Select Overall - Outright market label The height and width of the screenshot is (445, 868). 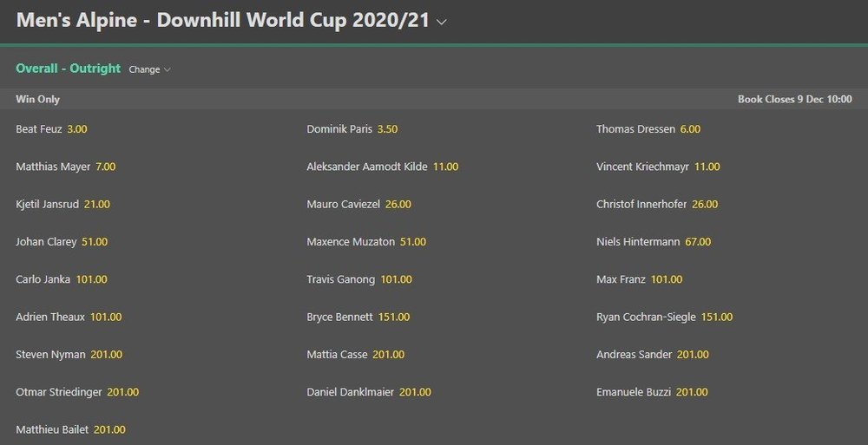point(68,68)
